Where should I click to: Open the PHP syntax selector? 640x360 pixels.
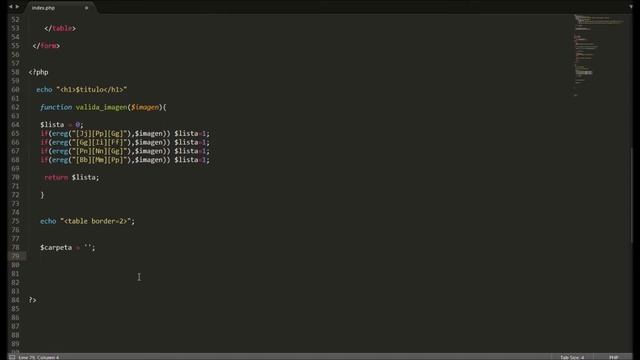coord(613,357)
